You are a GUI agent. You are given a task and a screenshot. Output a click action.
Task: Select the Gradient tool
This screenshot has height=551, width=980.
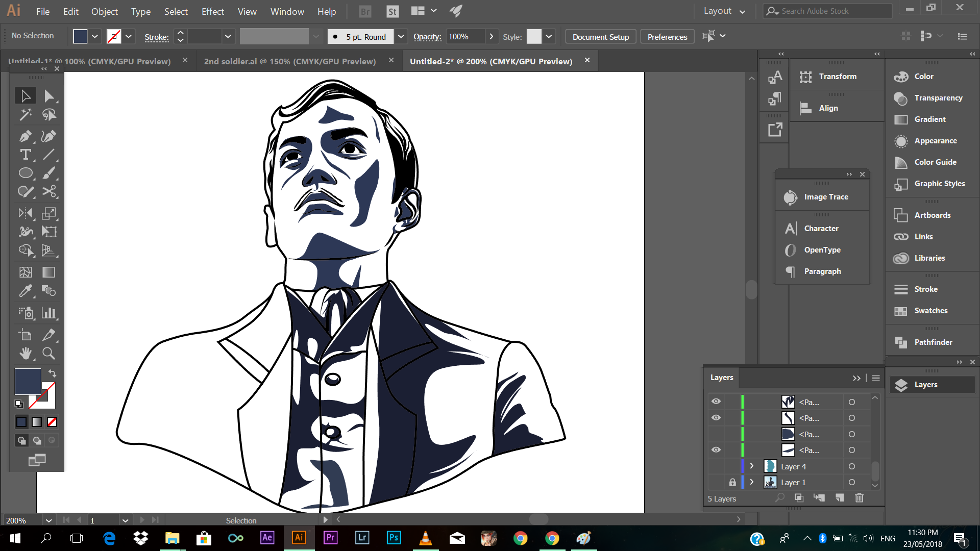(49, 272)
